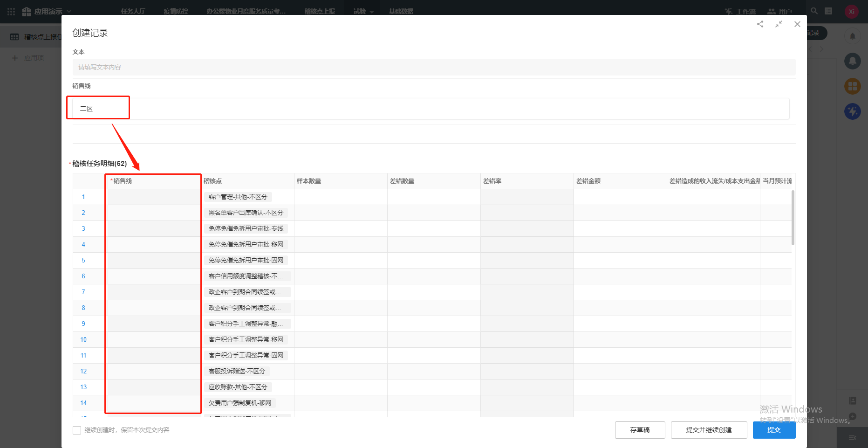This screenshot has width=868, height=448.
Task: Click the 应用演示 building logo icon
Action: pos(27,11)
